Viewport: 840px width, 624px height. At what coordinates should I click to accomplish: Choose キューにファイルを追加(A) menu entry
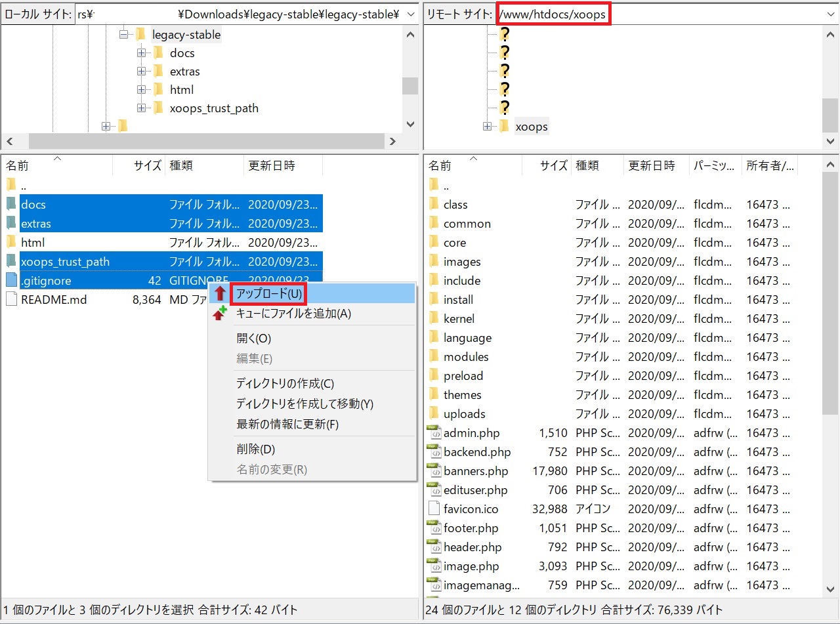[312, 314]
